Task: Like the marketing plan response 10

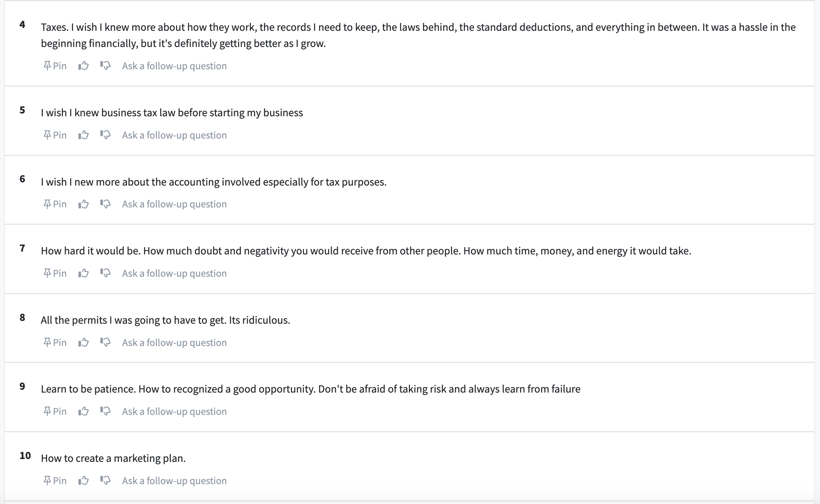Action: [84, 481]
